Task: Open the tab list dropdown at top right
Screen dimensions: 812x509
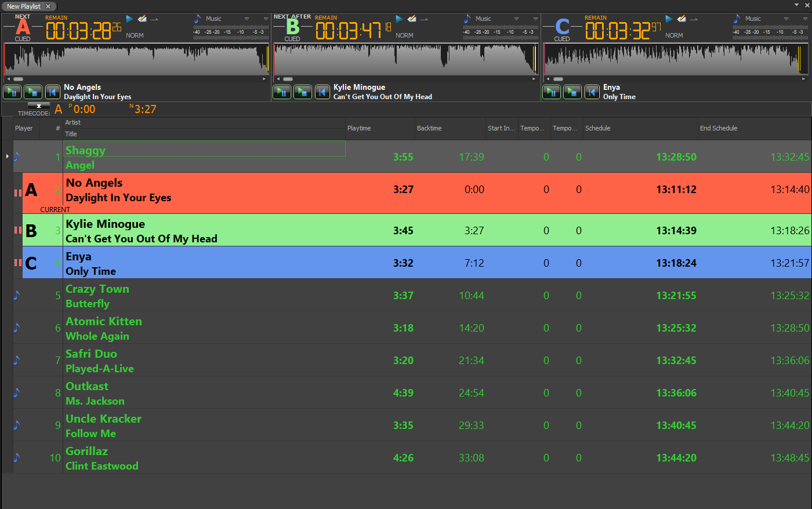Action: 796,5
